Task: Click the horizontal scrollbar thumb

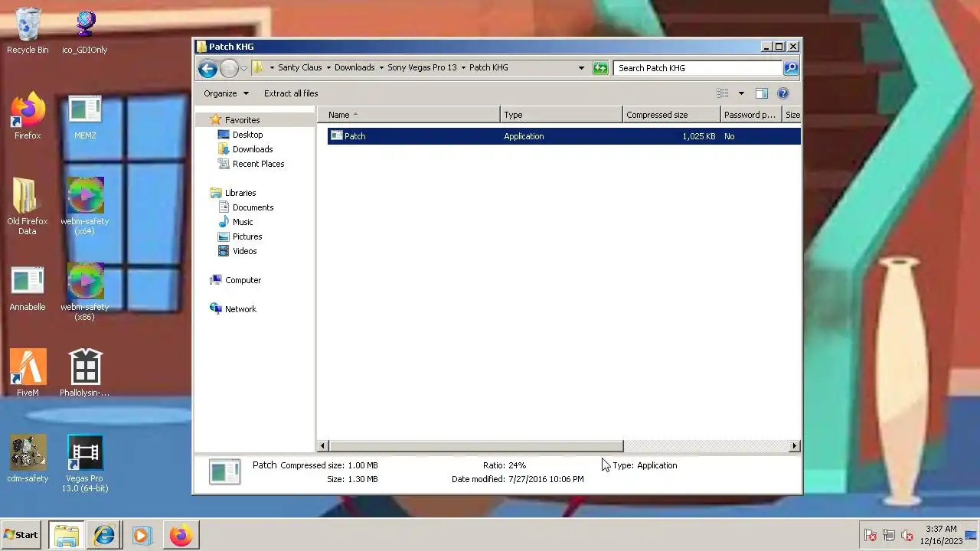Action: pos(476,446)
